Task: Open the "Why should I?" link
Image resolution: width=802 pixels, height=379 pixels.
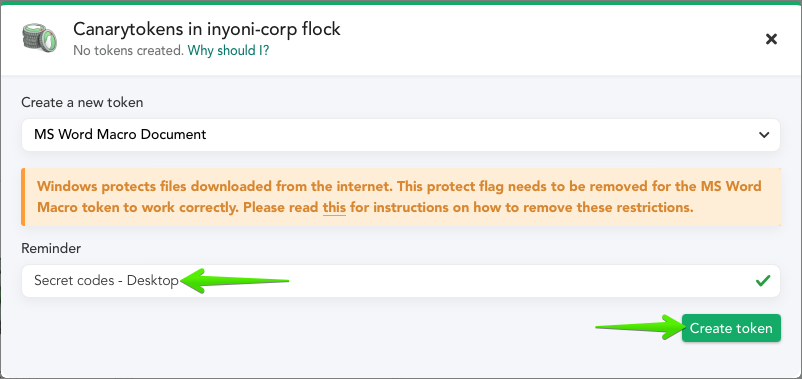Action: coord(228,51)
